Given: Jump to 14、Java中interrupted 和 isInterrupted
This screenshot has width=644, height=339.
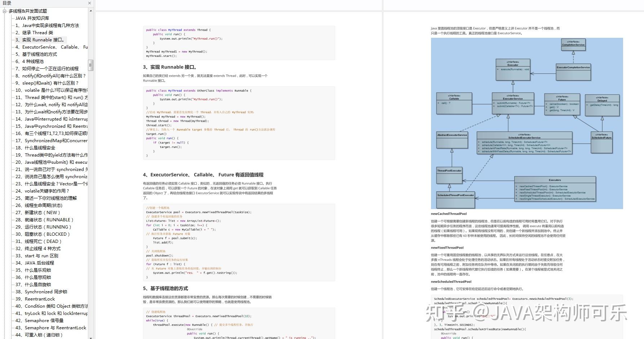Looking at the screenshot, I should tap(51, 119).
